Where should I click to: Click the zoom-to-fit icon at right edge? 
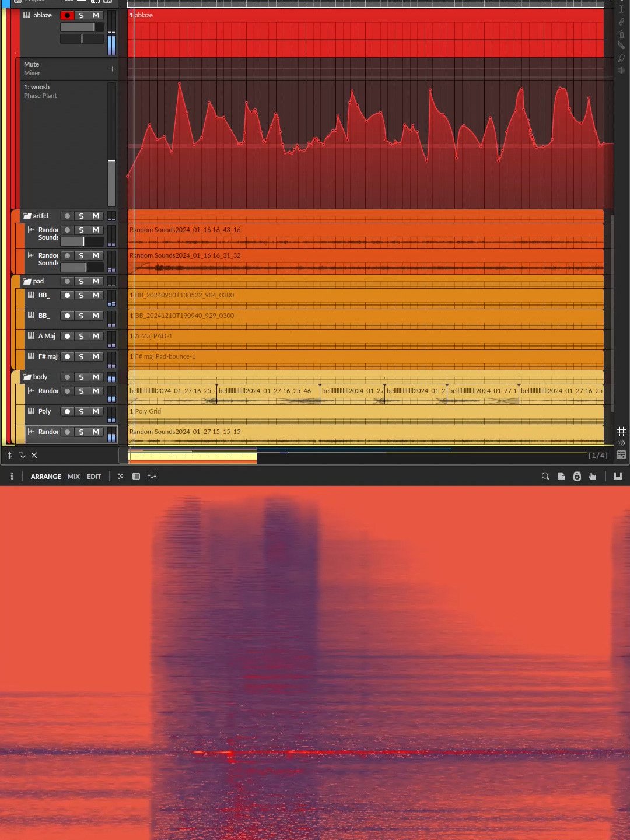coord(621,431)
